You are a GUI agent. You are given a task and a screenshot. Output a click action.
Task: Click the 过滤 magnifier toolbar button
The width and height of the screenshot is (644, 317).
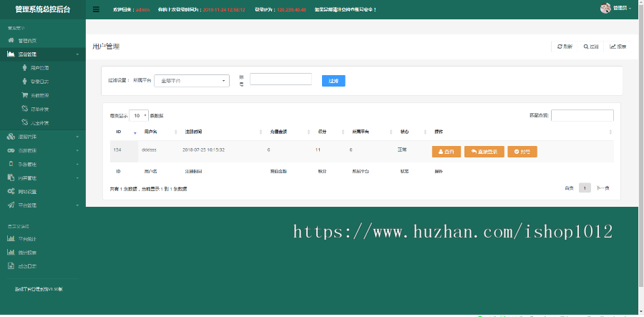coord(590,47)
